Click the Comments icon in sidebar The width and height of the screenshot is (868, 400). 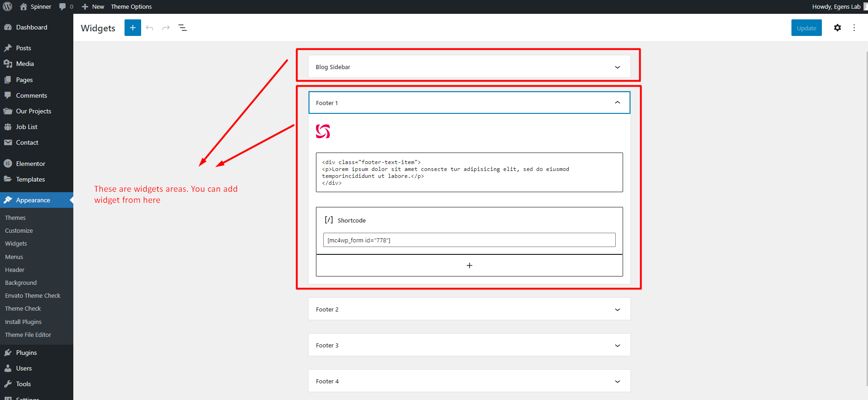pos(8,95)
